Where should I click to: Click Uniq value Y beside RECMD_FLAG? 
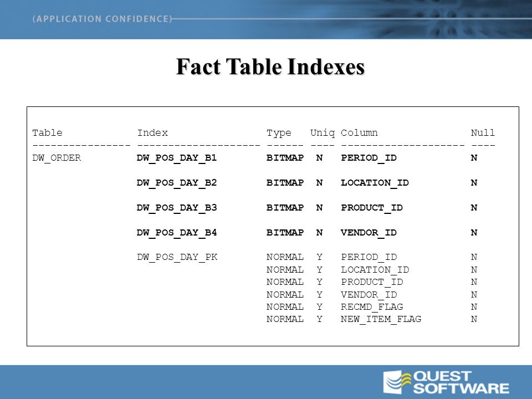(x=319, y=306)
